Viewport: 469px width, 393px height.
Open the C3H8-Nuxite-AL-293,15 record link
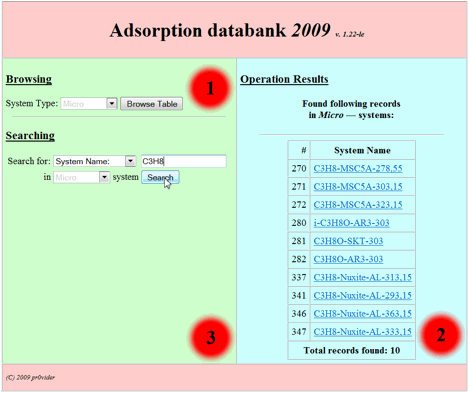[x=363, y=295]
